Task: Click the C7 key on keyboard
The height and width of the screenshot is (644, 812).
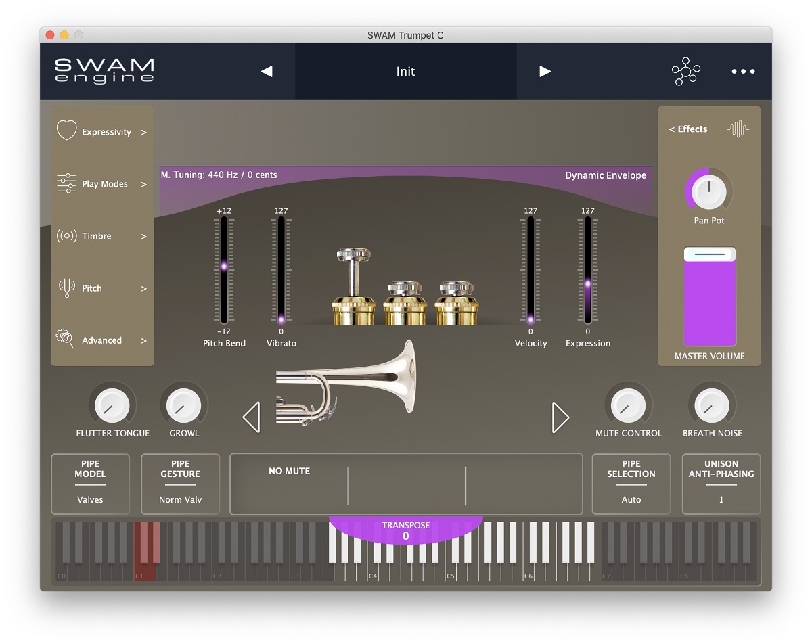Action: 606,572
